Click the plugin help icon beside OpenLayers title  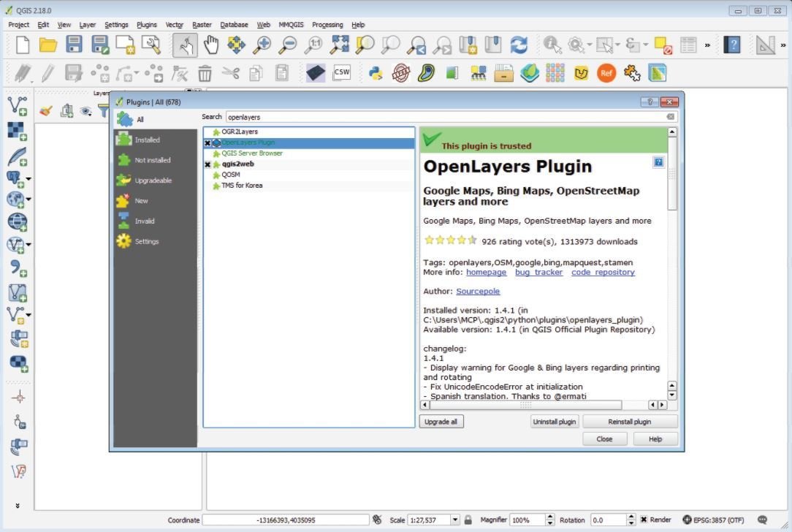coord(658,162)
